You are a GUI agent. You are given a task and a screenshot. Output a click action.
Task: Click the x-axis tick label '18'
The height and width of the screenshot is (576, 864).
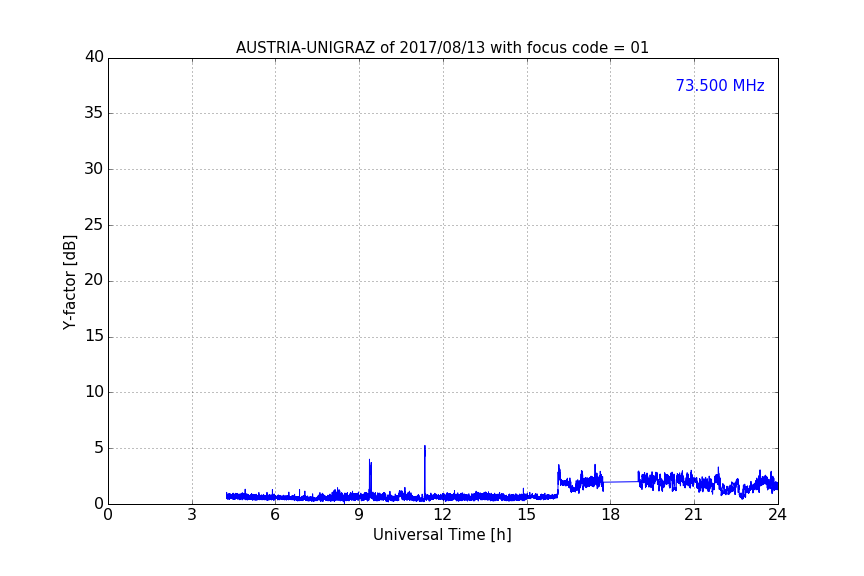click(611, 515)
